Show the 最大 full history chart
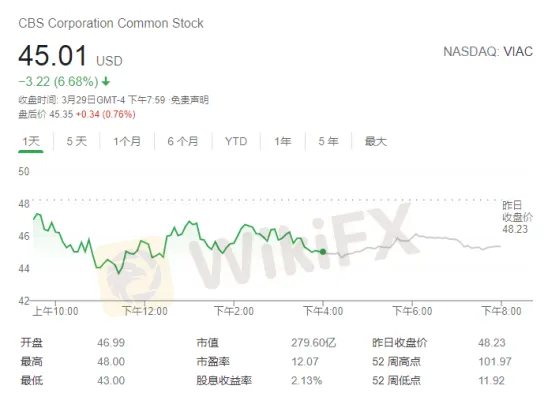The width and height of the screenshot is (549, 409). [x=376, y=141]
